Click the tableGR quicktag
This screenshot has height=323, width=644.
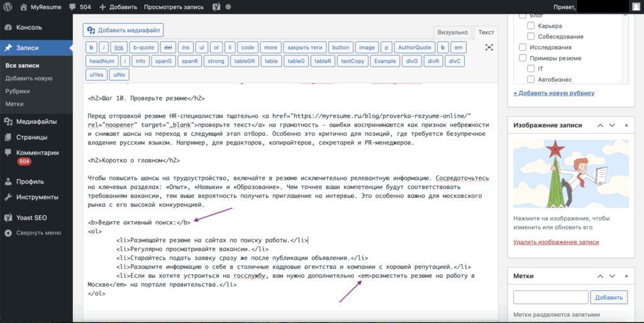pyautogui.click(x=245, y=61)
